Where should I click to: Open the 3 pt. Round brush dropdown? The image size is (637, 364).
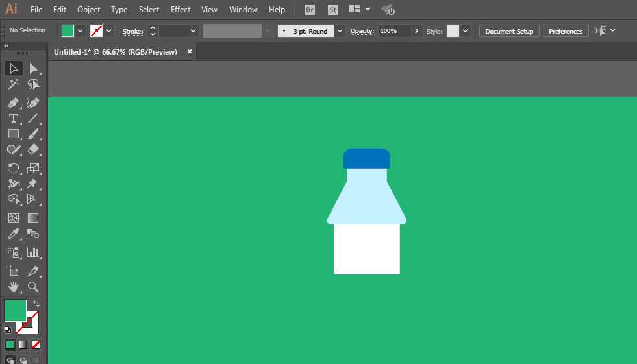(340, 30)
